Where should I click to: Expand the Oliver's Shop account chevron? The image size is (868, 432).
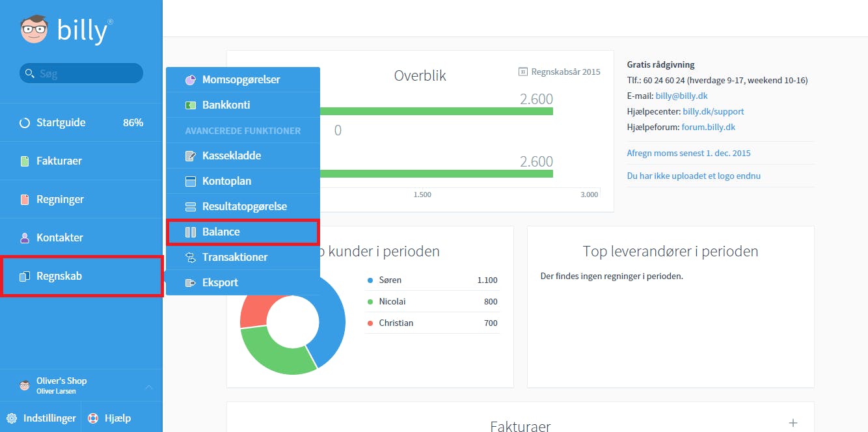coord(148,387)
